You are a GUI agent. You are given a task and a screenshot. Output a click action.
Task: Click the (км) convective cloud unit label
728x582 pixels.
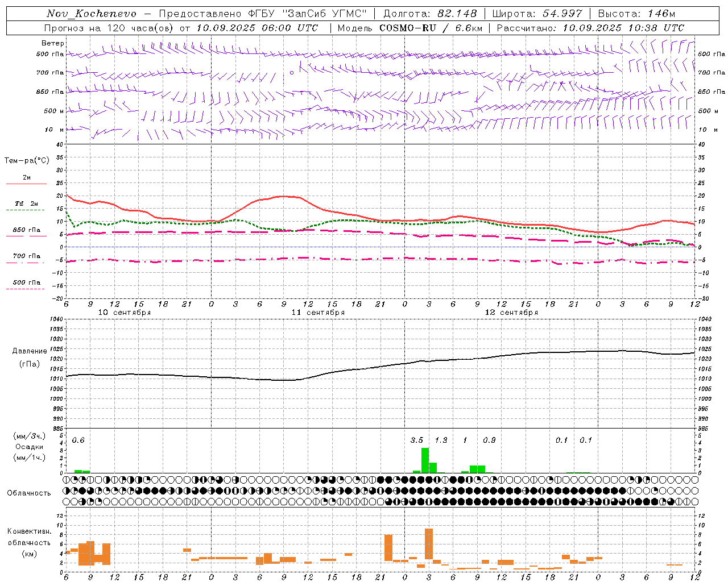point(29,554)
